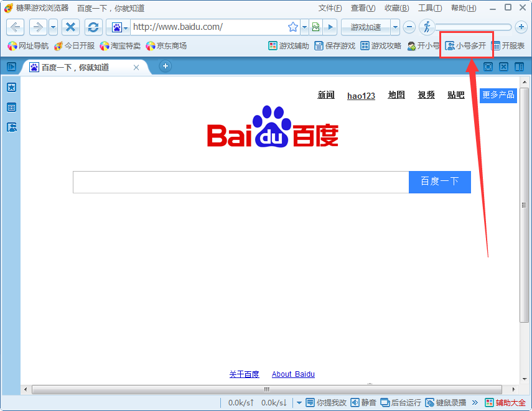Open the 帮助(H) menu

pyautogui.click(x=464, y=8)
